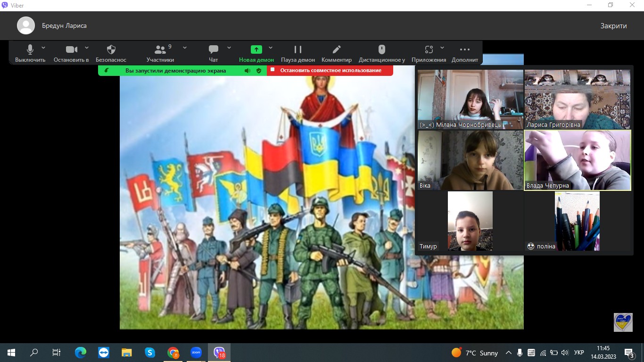This screenshot has height=362, width=644.
Task: Select Тимур video thumbnail
Action: click(x=471, y=221)
